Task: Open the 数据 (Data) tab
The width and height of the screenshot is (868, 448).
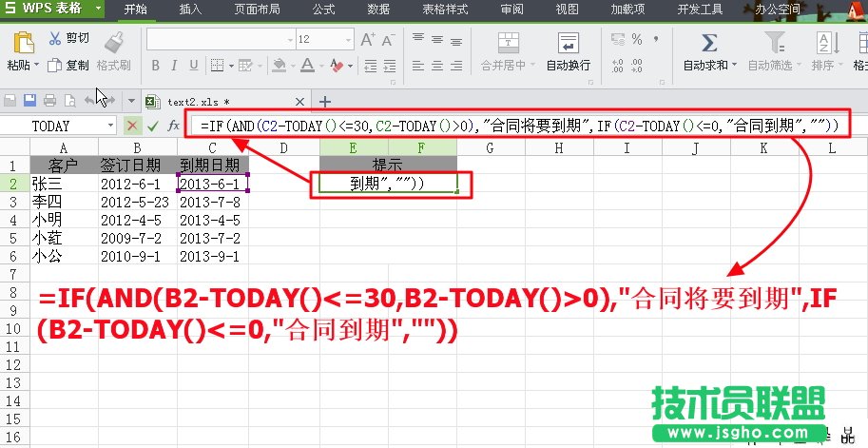Action: [378, 9]
